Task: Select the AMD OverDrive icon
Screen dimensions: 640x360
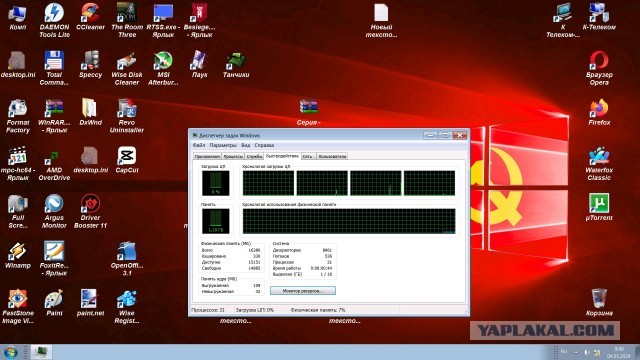Action: point(54,163)
